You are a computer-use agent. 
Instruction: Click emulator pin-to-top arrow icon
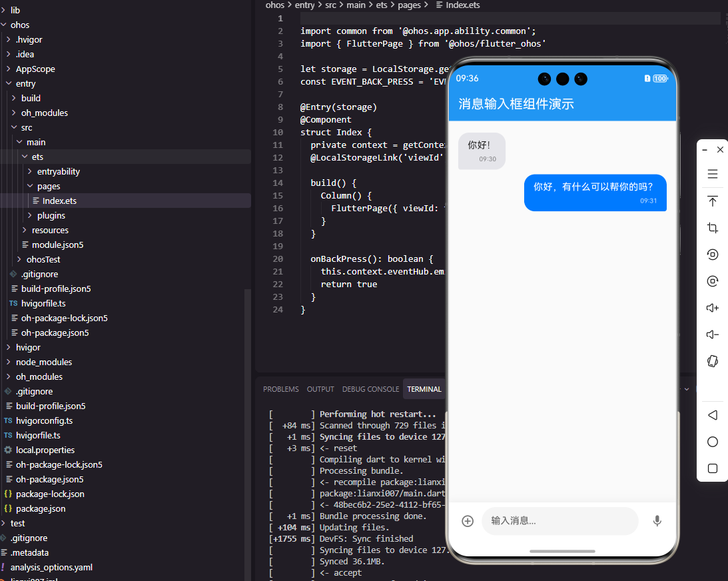tap(713, 201)
